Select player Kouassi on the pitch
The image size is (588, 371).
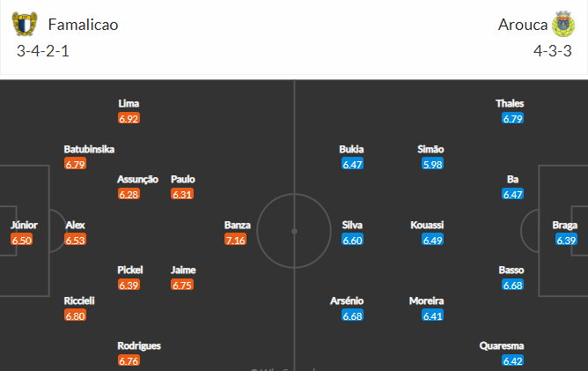click(427, 225)
